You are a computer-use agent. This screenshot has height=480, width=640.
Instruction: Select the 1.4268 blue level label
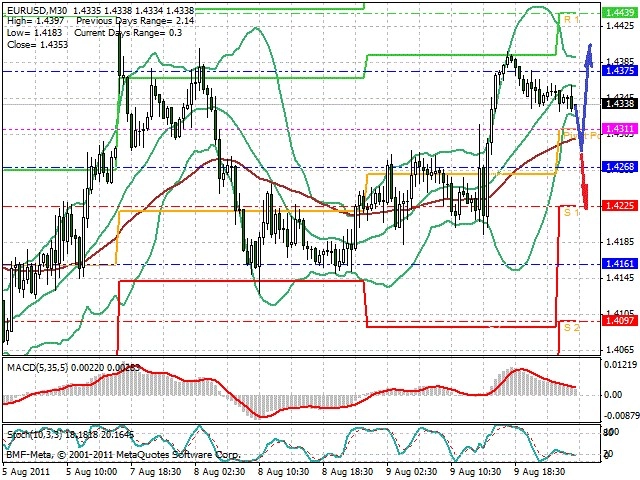620,167
